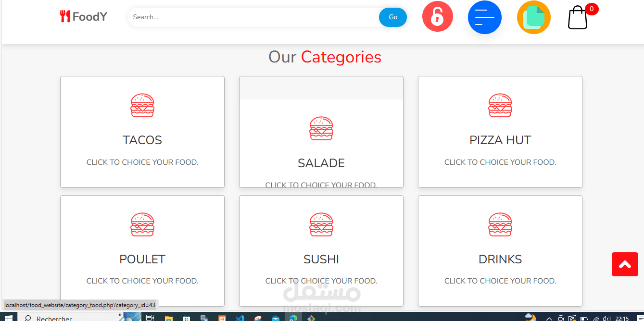Viewport: 644px width, 321px height.
Task: Click the Rechercher taskbar search box
Action: [79, 318]
